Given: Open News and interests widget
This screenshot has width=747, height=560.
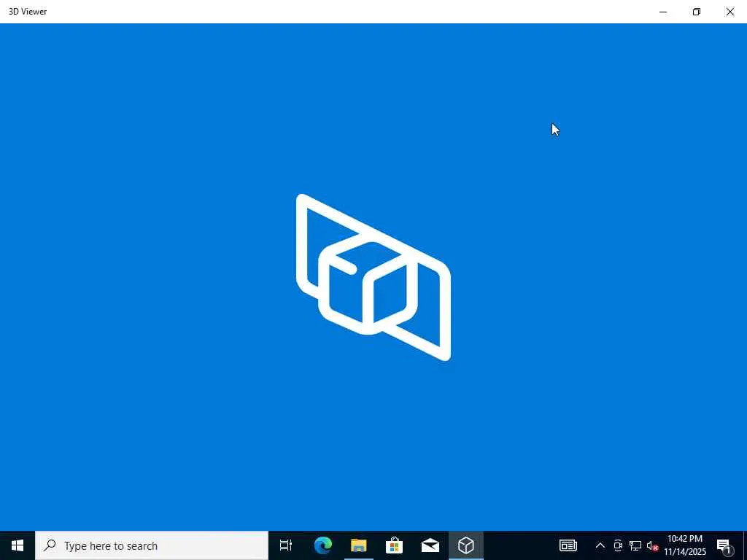Looking at the screenshot, I should pos(568,545).
